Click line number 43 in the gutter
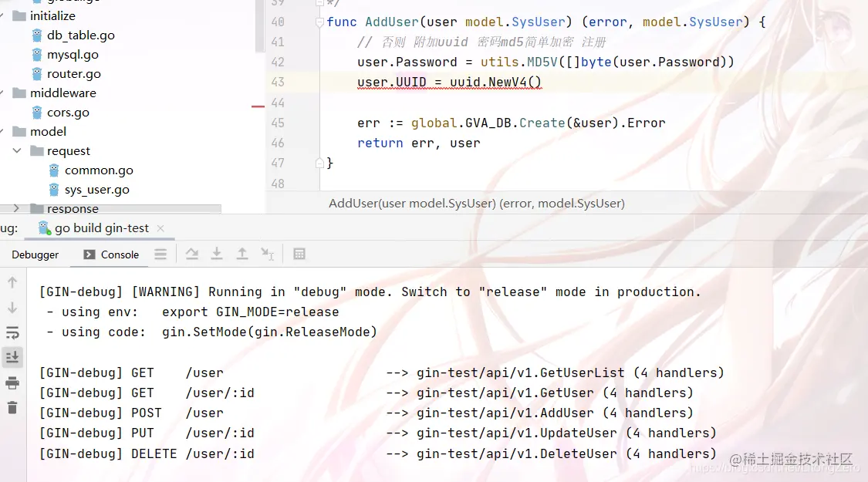The image size is (868, 482). tap(278, 83)
